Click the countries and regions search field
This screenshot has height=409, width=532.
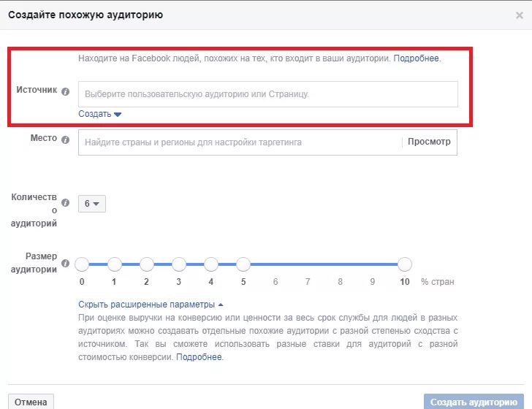point(240,142)
